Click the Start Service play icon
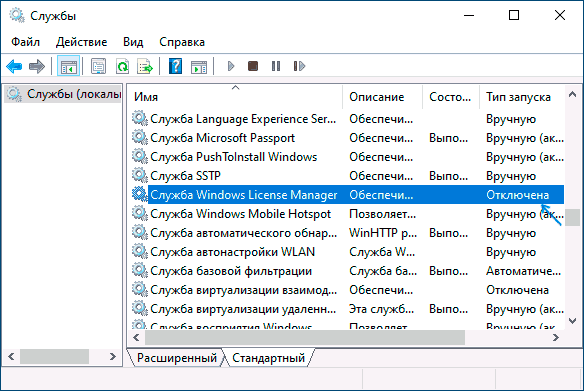This screenshot has width=584, height=391. click(x=231, y=66)
